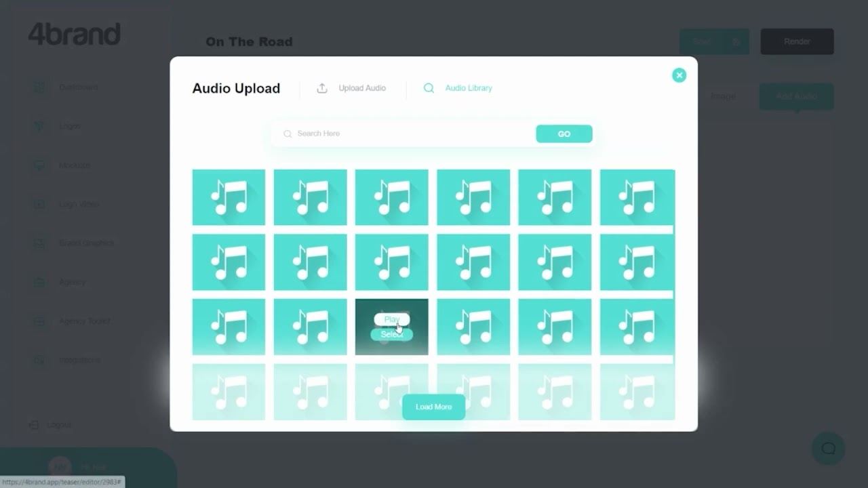Pick the last music tile in second row

tap(637, 262)
